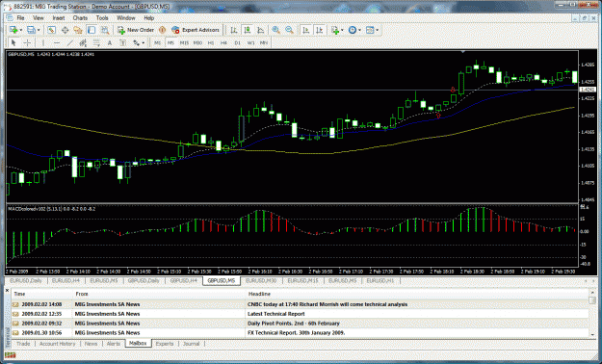This screenshot has width=602, height=364.
Task: Open the Data Window icon
Action: (65, 30)
